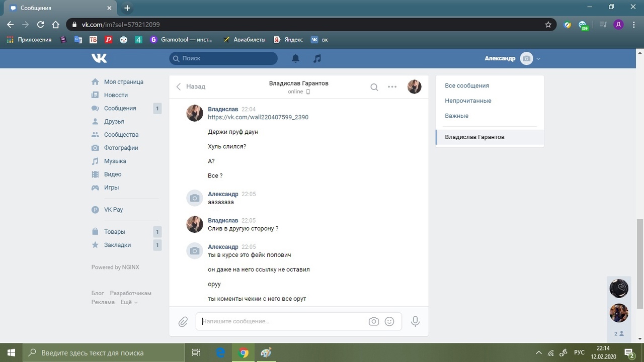Click the attach file paperclip

(183, 322)
